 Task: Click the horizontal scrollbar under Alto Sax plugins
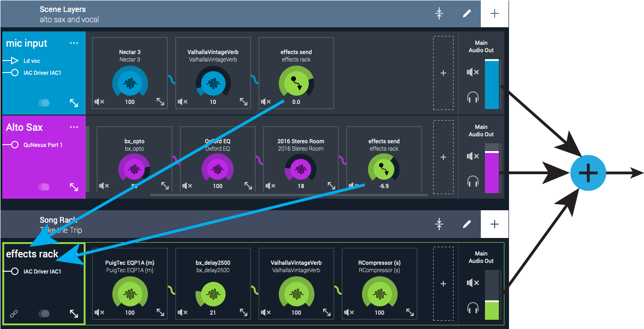pos(289,195)
